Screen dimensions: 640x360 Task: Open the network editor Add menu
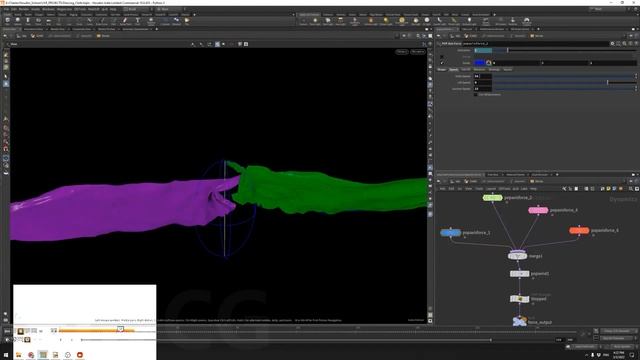tap(442, 189)
